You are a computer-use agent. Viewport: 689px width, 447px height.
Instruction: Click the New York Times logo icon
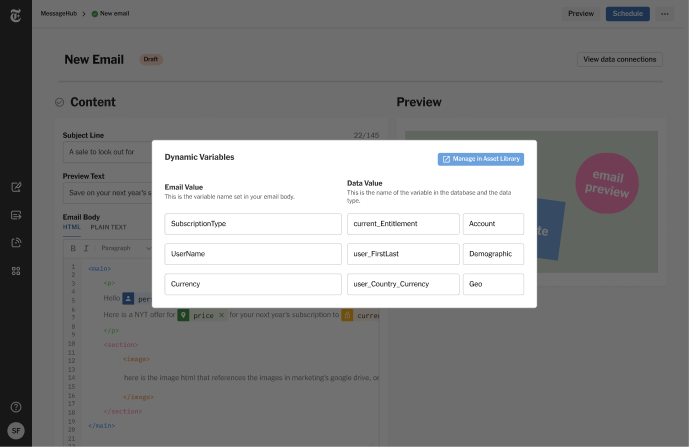point(15,15)
